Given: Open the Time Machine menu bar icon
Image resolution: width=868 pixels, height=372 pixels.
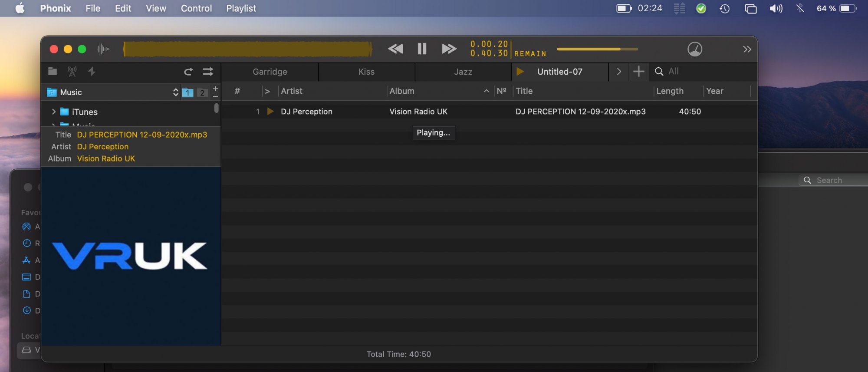Looking at the screenshot, I should (x=724, y=8).
